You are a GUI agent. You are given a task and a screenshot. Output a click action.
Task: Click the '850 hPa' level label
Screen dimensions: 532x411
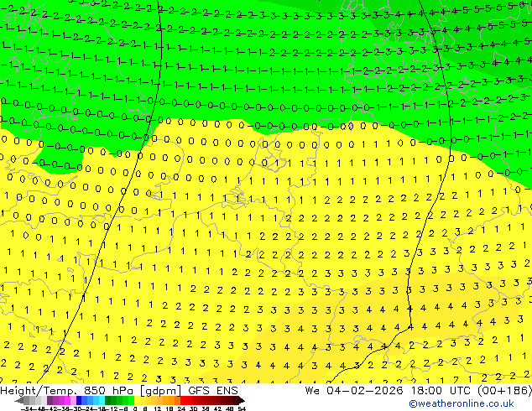click(x=110, y=391)
